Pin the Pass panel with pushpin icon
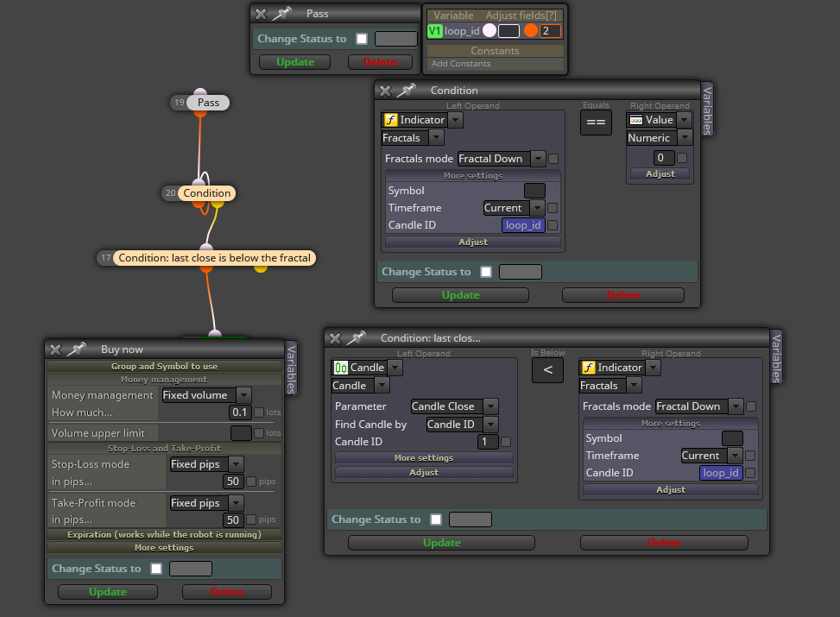This screenshot has height=617, width=840. (x=282, y=14)
